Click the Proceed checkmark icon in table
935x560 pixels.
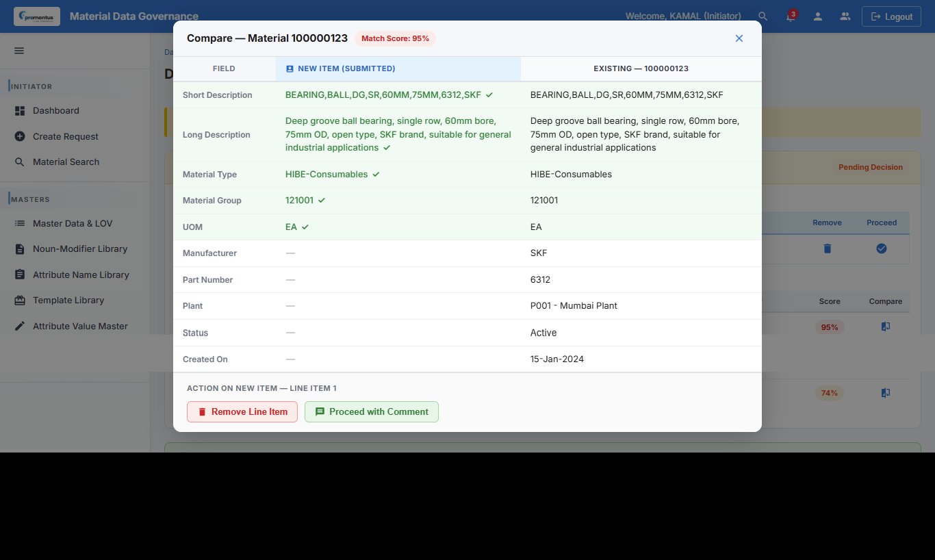point(881,249)
